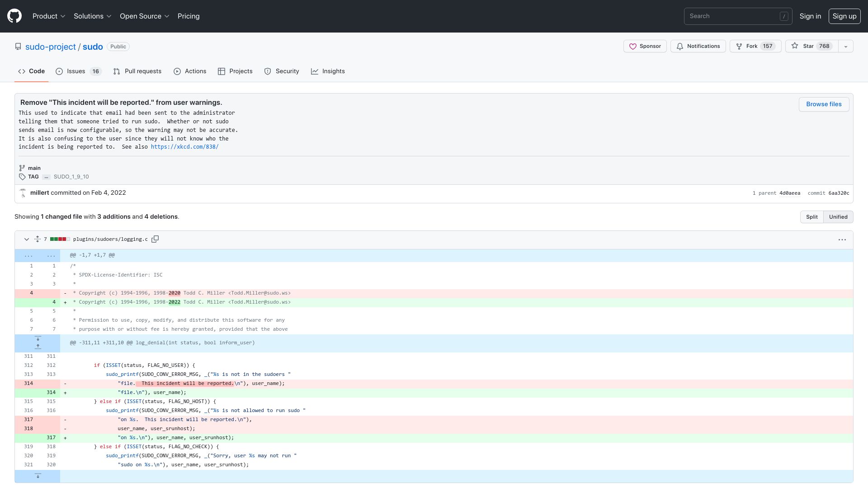Open millert's profile link
Image resolution: width=868 pixels, height=488 pixels.
click(x=39, y=192)
